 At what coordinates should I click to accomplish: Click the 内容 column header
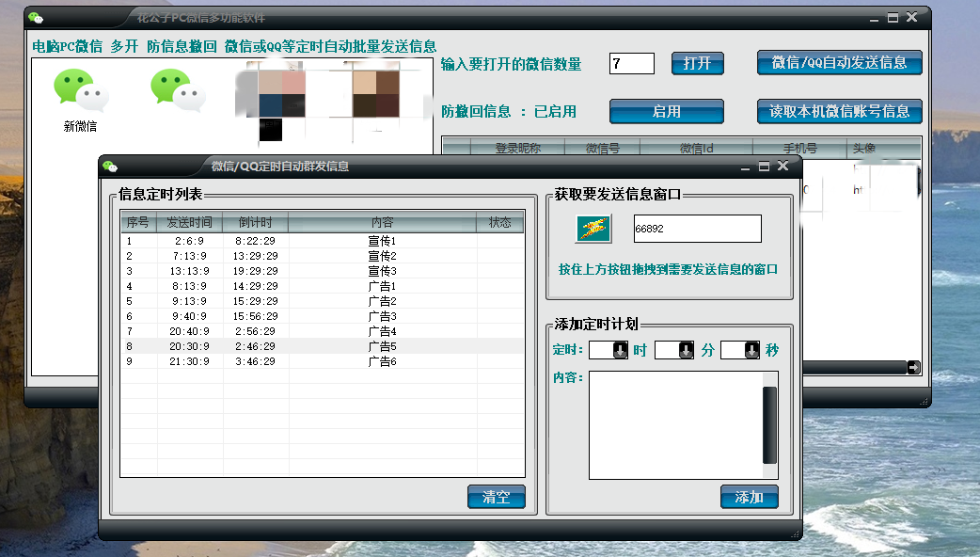[383, 222]
